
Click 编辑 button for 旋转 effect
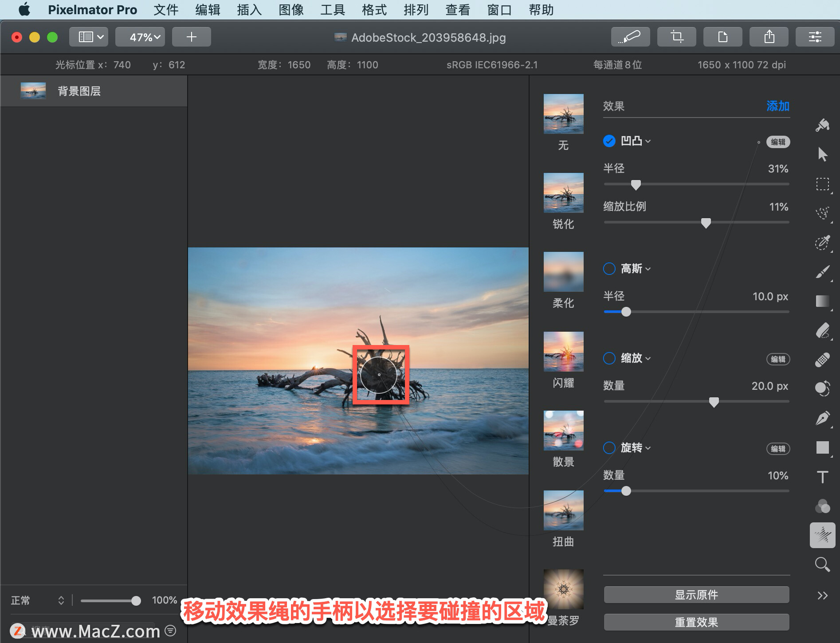778,449
